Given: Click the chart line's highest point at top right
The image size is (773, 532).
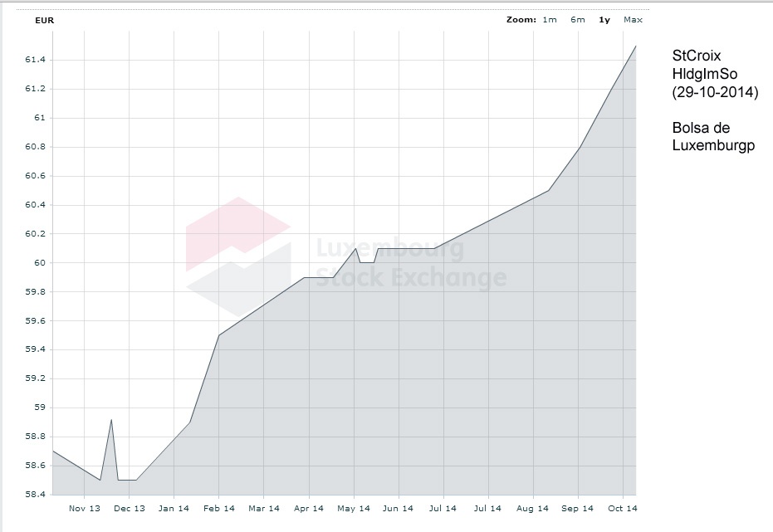Looking at the screenshot, I should coord(635,46).
